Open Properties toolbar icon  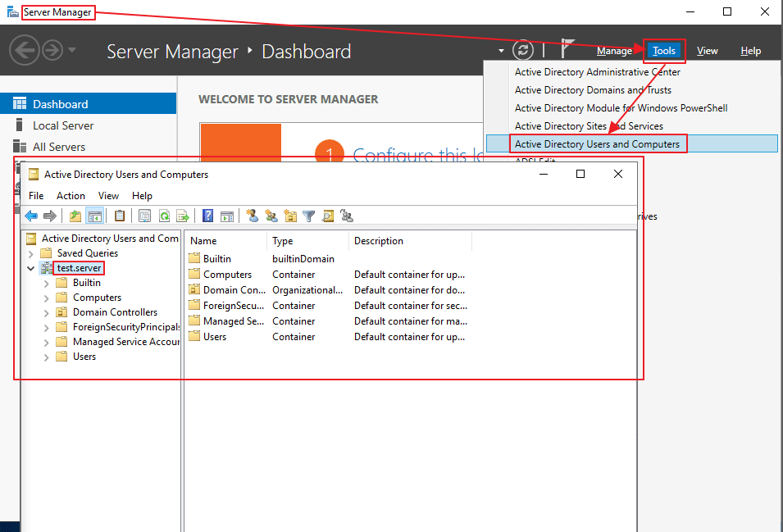pos(145,216)
